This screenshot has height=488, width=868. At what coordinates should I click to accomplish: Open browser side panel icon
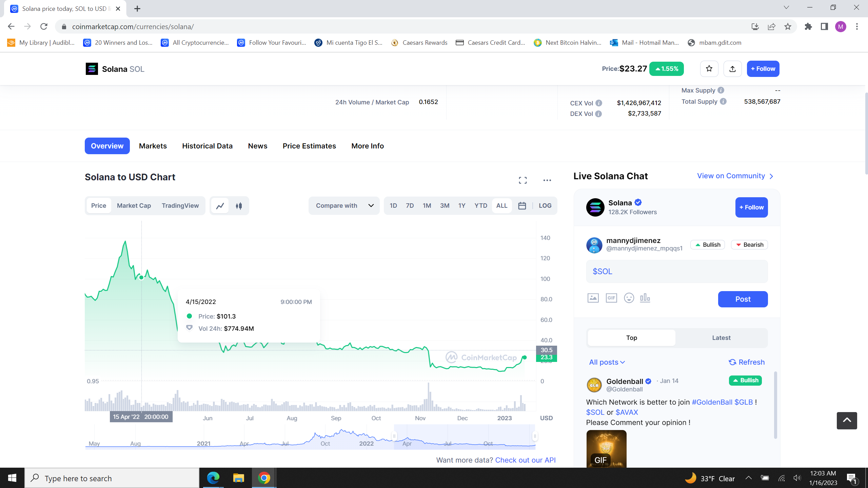click(x=824, y=26)
